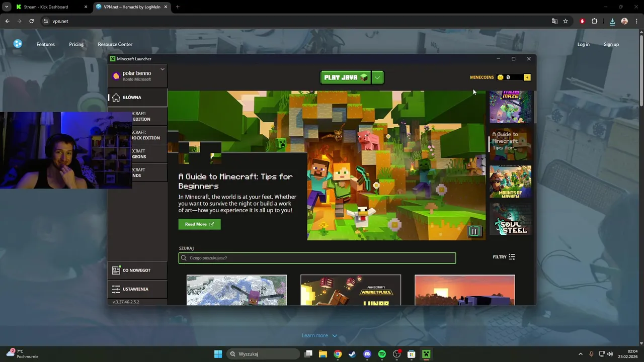This screenshot has width=644, height=362.
Task: Open Spotify from the taskbar
Action: (x=382, y=354)
